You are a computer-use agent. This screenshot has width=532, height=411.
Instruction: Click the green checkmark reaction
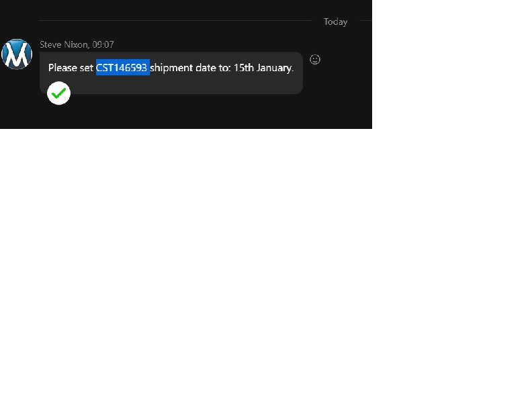pos(58,93)
